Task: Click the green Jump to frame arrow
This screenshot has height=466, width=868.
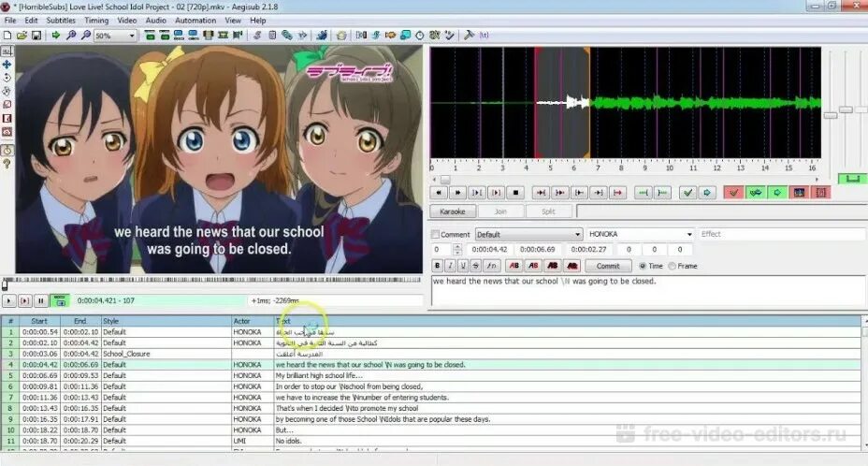Action: 56,35
